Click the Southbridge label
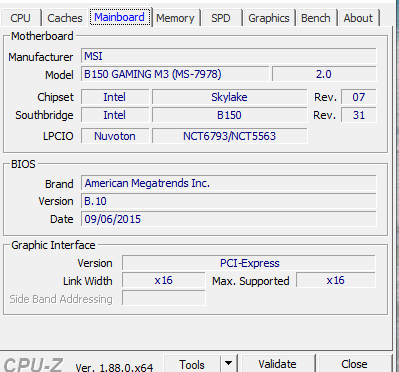399x372 pixels. [x=44, y=115]
